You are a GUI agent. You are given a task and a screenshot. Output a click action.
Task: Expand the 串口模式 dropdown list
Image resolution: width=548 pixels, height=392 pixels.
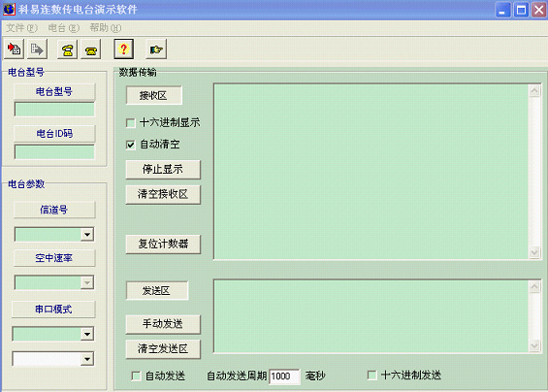87,334
